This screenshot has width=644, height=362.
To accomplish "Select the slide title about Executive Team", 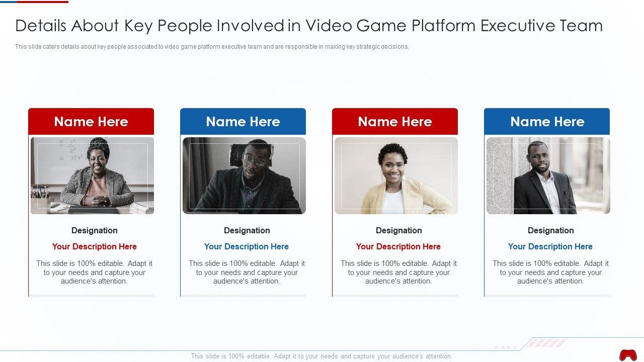I will (x=309, y=26).
